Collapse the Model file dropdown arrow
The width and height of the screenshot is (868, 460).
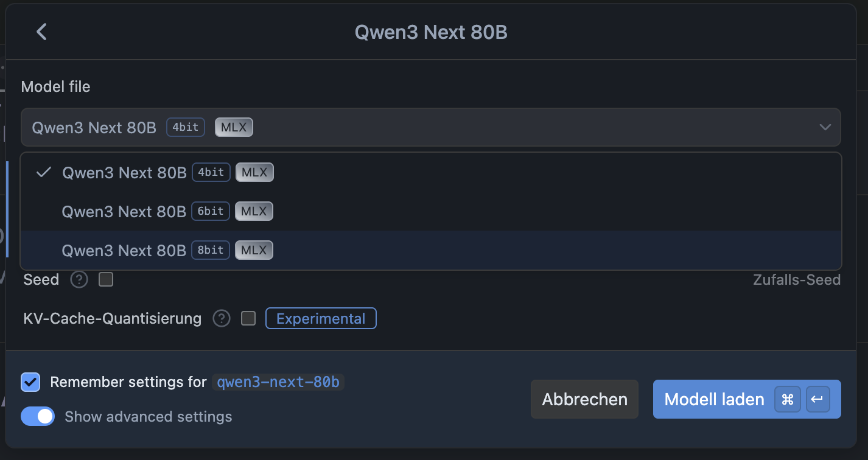click(x=825, y=127)
